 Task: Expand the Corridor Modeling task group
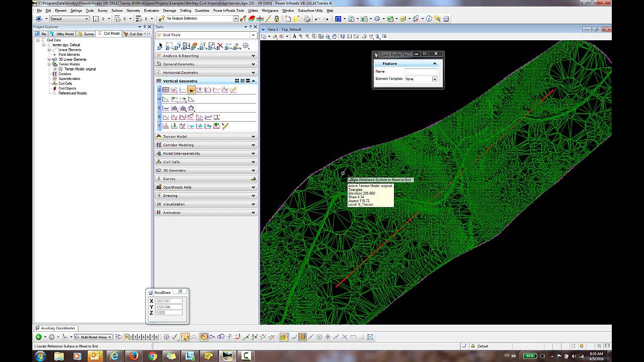coord(206,145)
